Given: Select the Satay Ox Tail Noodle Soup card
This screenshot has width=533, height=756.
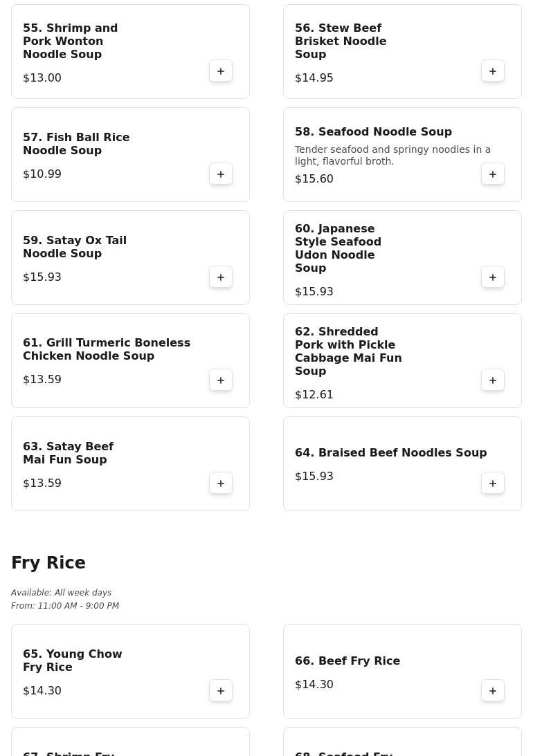Looking at the screenshot, I should pyautogui.click(x=130, y=257).
